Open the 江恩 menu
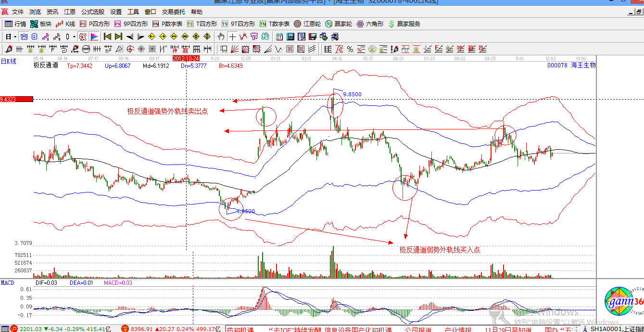 pos(70,12)
